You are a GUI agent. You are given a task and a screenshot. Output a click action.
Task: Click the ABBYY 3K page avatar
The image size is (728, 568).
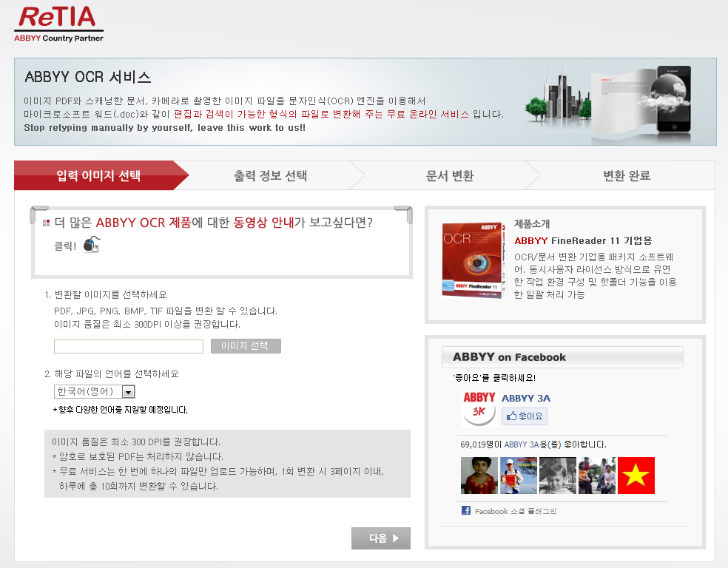(479, 408)
